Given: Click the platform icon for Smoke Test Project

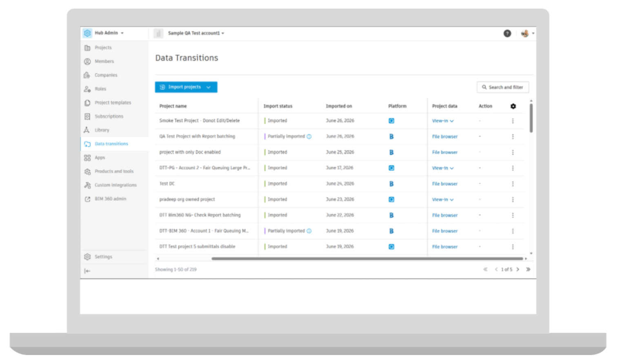Looking at the screenshot, I should 391,121.
